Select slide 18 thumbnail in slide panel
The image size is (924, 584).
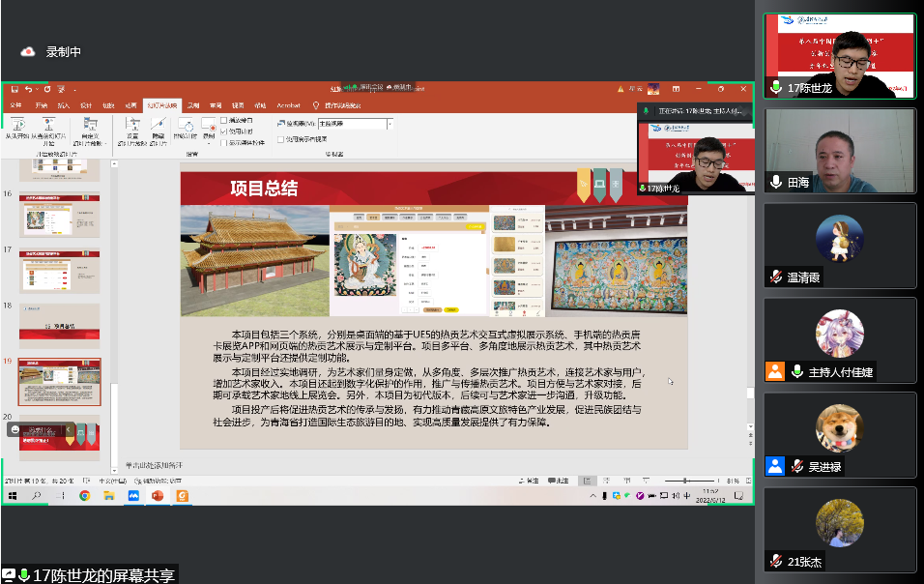coord(60,326)
